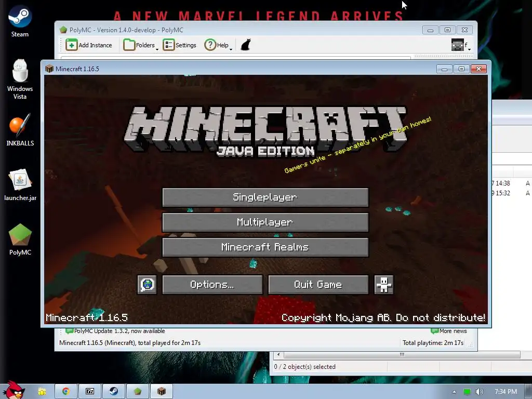Click 'Minecraft 1.16.5 (Minecraft), total played' status text
The height and width of the screenshot is (399, 532).
point(130,343)
